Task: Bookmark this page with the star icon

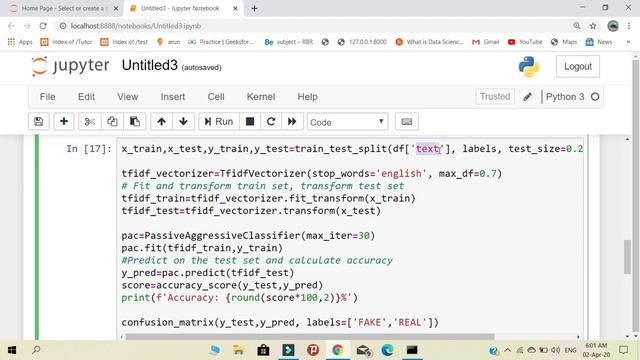Action: coord(593,26)
